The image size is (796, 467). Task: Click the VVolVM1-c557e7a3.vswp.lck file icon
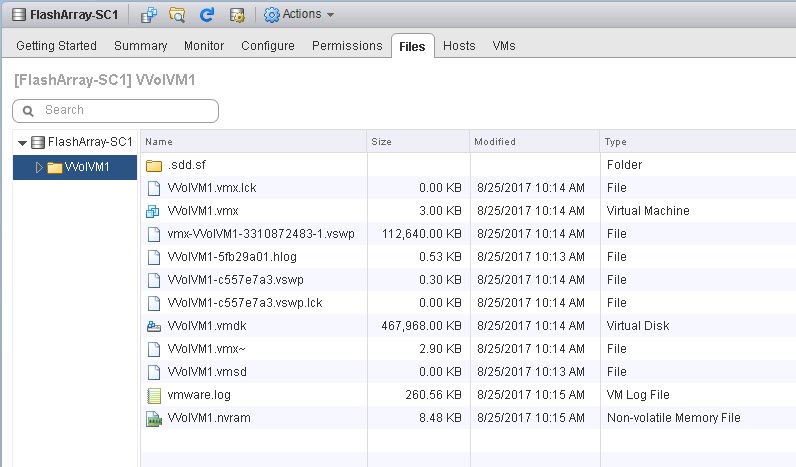[x=154, y=304]
